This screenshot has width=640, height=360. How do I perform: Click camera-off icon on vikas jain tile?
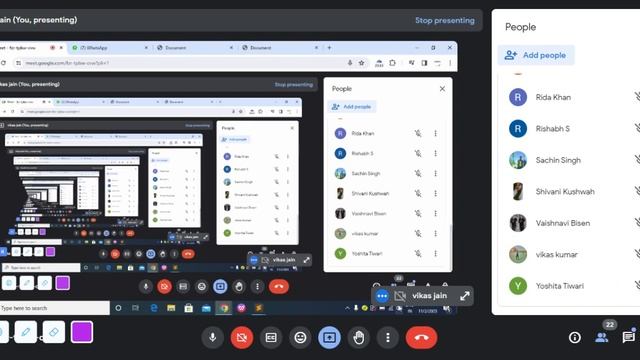click(x=400, y=296)
